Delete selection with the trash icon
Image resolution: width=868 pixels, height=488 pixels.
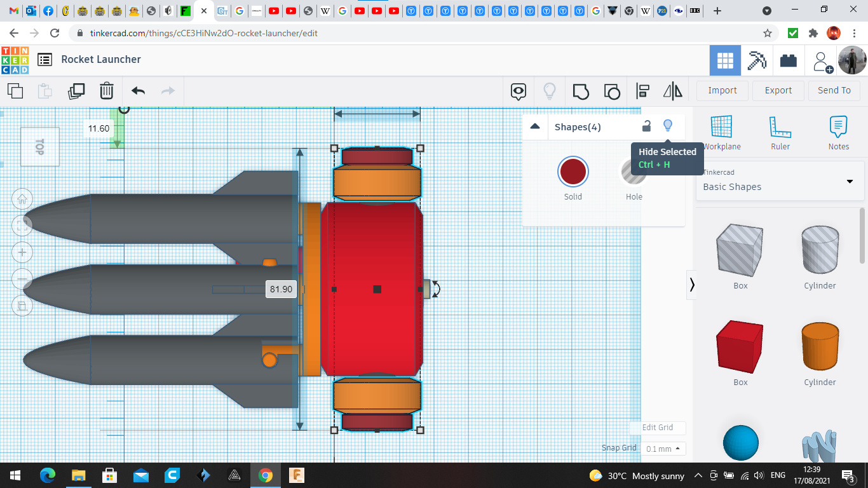107,91
